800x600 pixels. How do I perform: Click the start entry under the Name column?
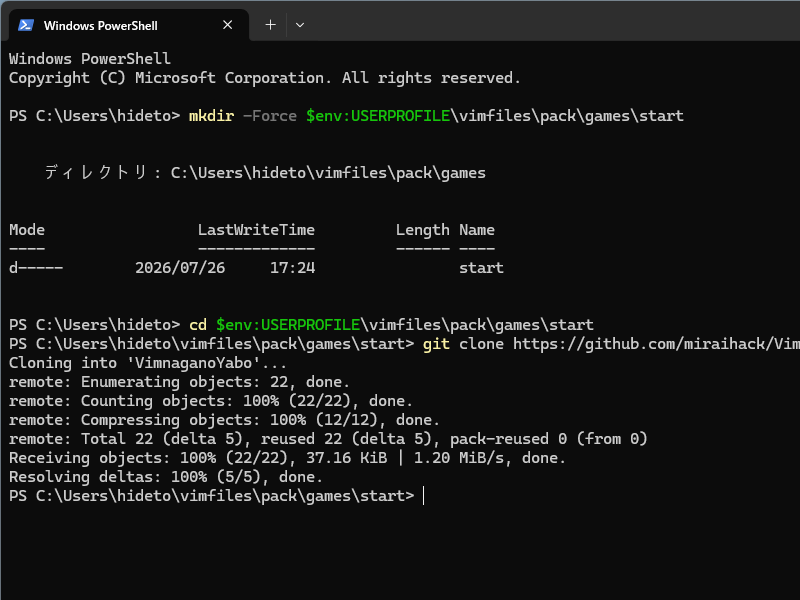pos(481,268)
